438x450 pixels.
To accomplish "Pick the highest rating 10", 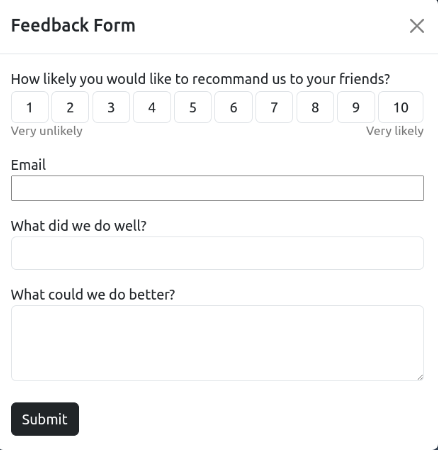I will tap(401, 107).
